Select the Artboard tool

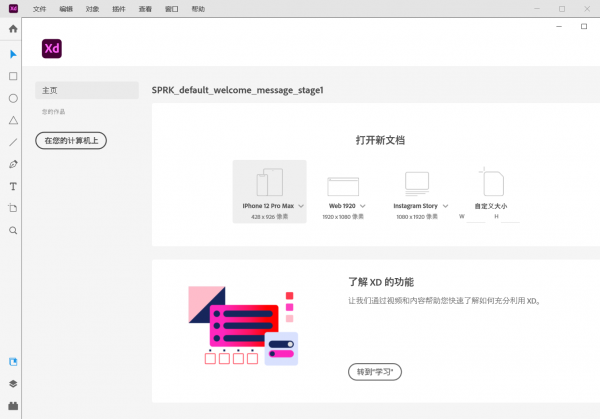[13, 208]
